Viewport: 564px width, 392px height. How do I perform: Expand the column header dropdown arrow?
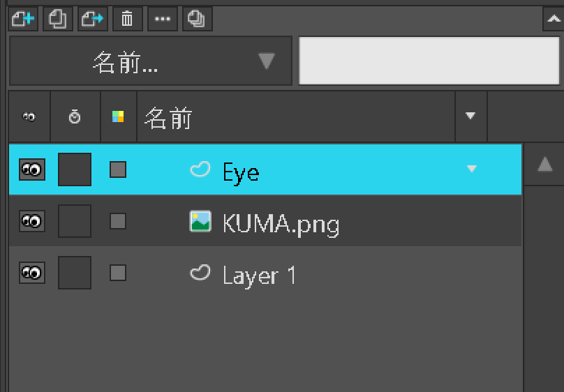point(470,116)
